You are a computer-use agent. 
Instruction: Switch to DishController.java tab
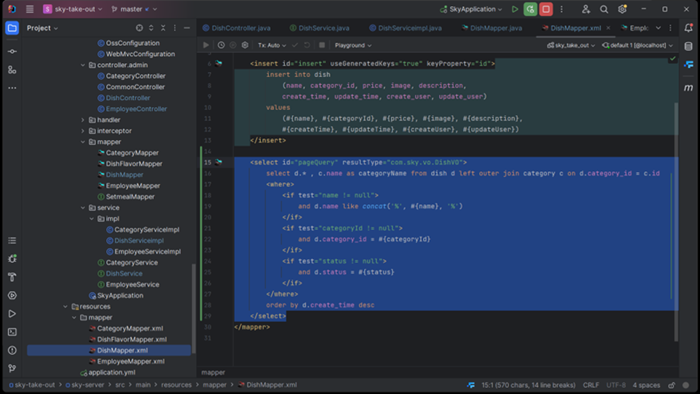tap(237, 28)
